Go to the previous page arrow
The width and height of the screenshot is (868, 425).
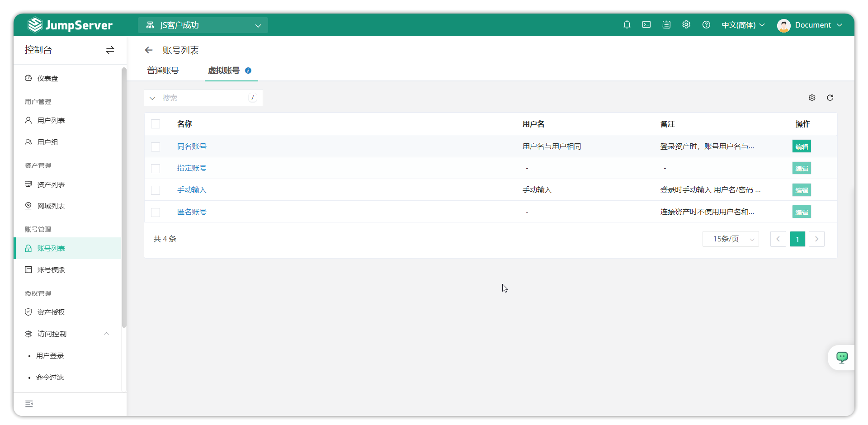pos(778,239)
